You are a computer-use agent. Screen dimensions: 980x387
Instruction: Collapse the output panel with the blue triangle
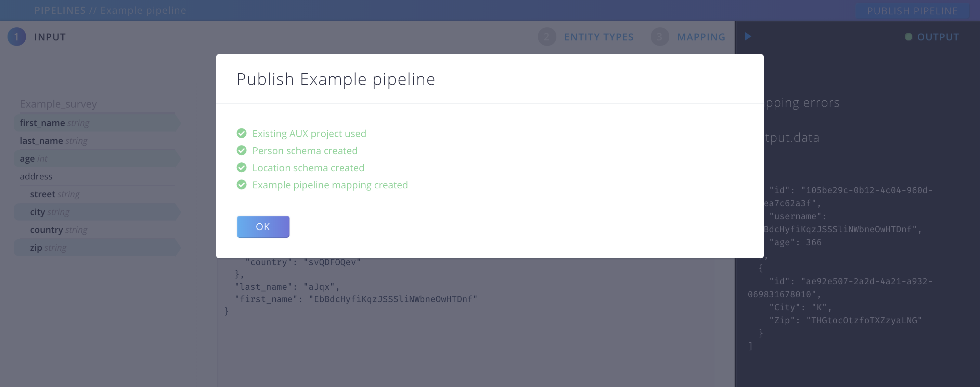point(748,37)
